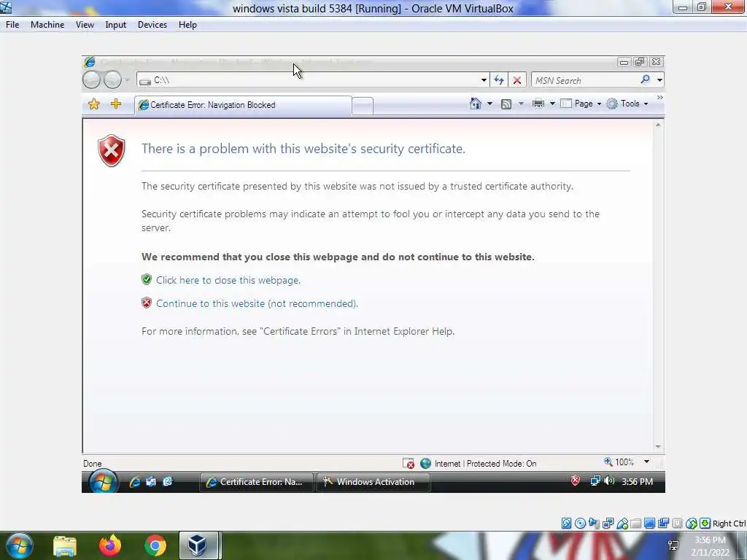
Task: Expand the Print button dropdown arrow
Action: (x=553, y=104)
